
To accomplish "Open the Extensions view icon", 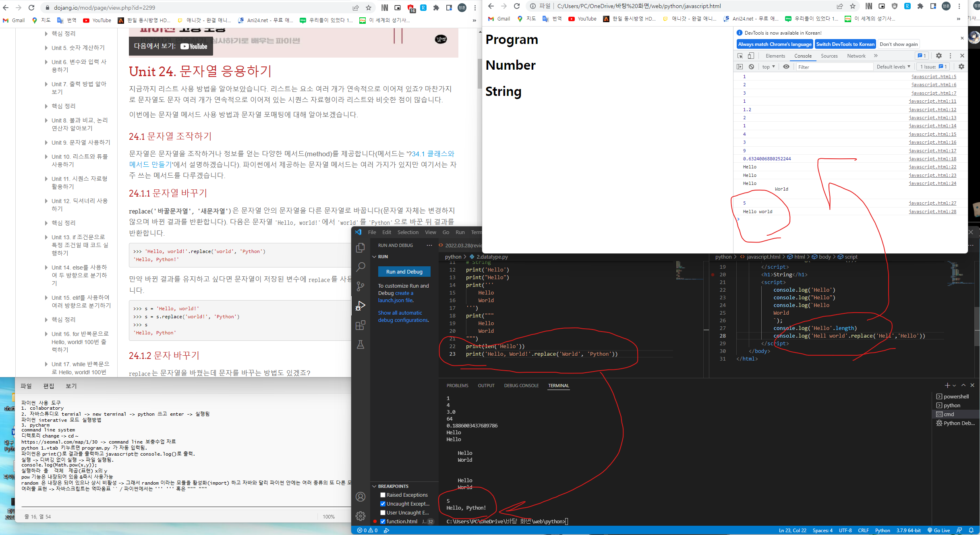I will [x=361, y=325].
